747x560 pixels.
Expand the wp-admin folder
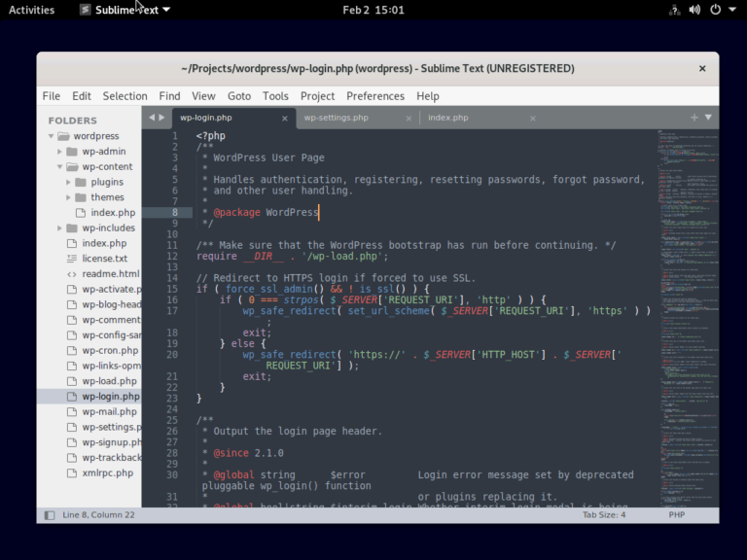click(x=60, y=152)
